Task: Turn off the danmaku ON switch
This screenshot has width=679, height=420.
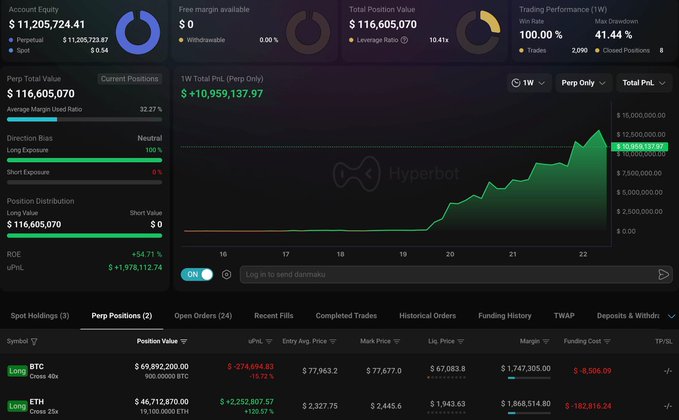Action: point(197,275)
